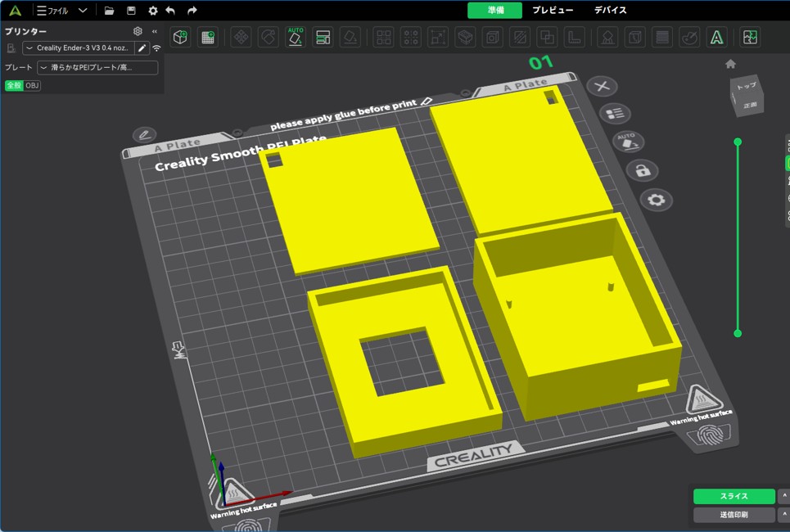Click the top handle of the green layer slider
The image size is (790, 532).
coord(738,142)
